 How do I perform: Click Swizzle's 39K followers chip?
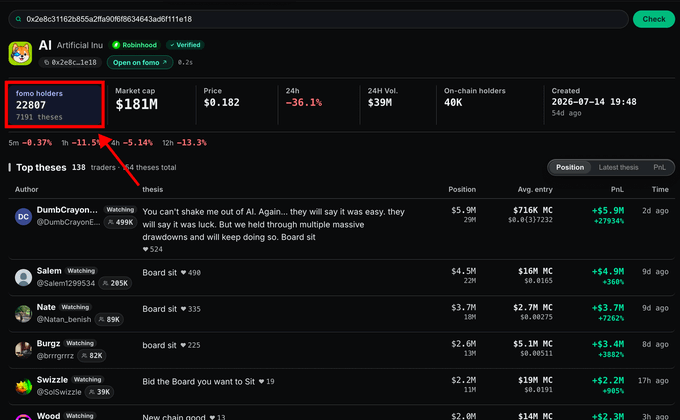(99, 392)
